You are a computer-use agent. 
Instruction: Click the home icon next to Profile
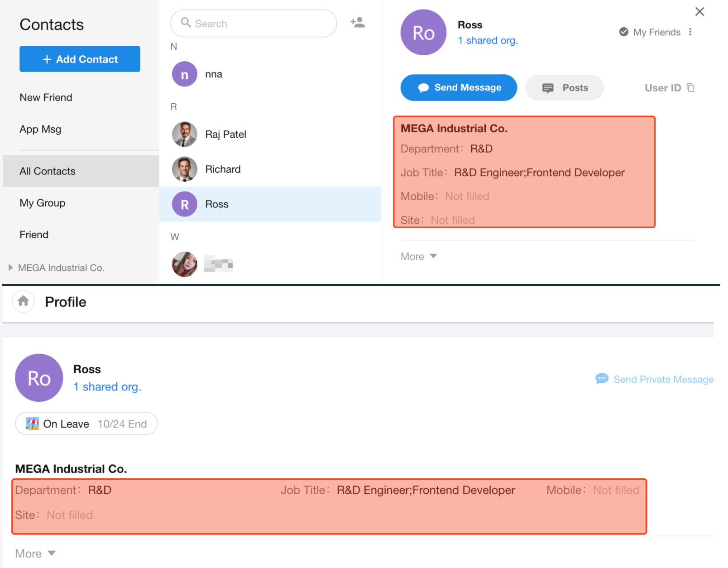[x=24, y=301]
